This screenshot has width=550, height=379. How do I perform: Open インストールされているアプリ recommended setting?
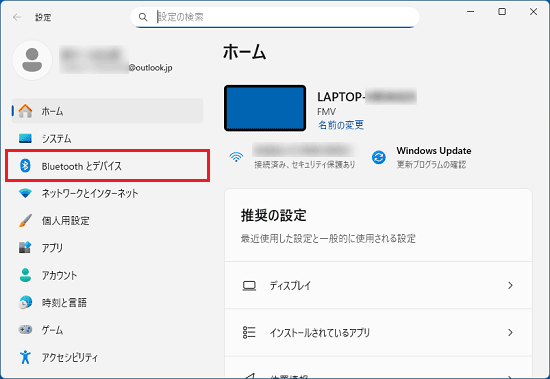tap(378, 333)
